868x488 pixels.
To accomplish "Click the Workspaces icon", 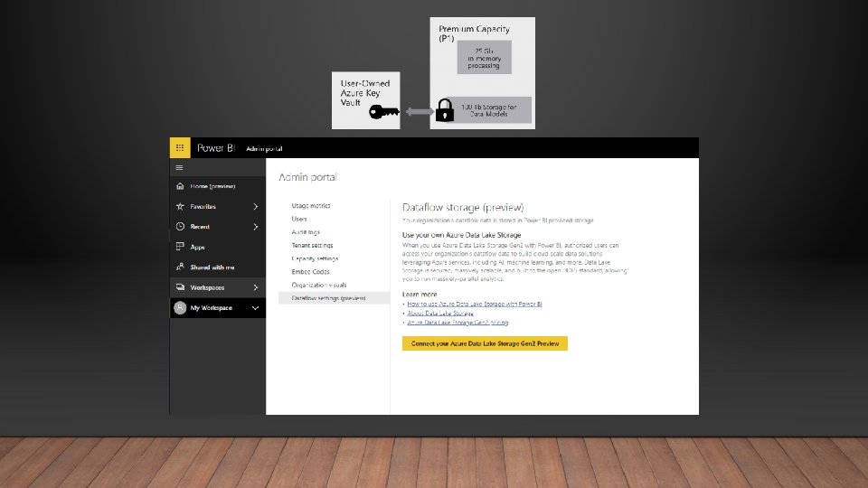I will (180, 287).
